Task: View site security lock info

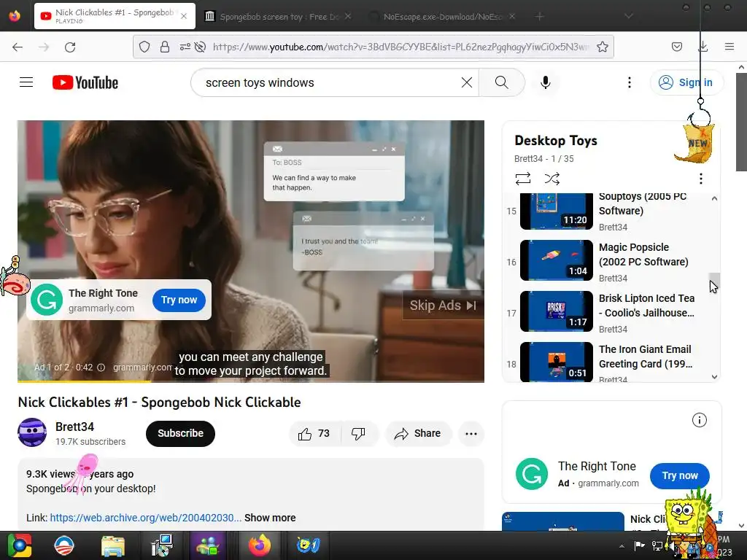Action: click(x=165, y=47)
